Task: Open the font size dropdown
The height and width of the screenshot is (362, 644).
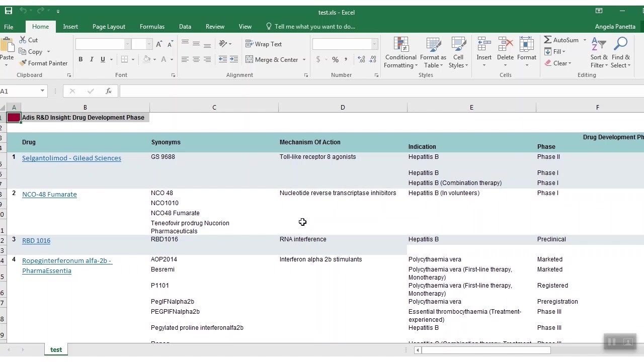Action: 149,44
